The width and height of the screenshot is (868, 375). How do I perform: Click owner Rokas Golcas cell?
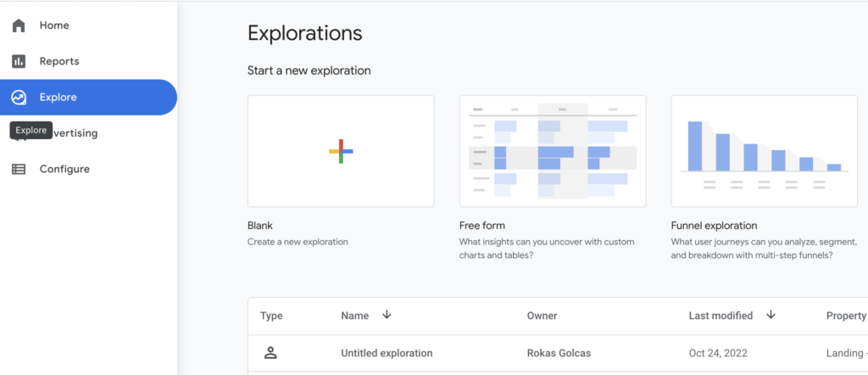(559, 353)
